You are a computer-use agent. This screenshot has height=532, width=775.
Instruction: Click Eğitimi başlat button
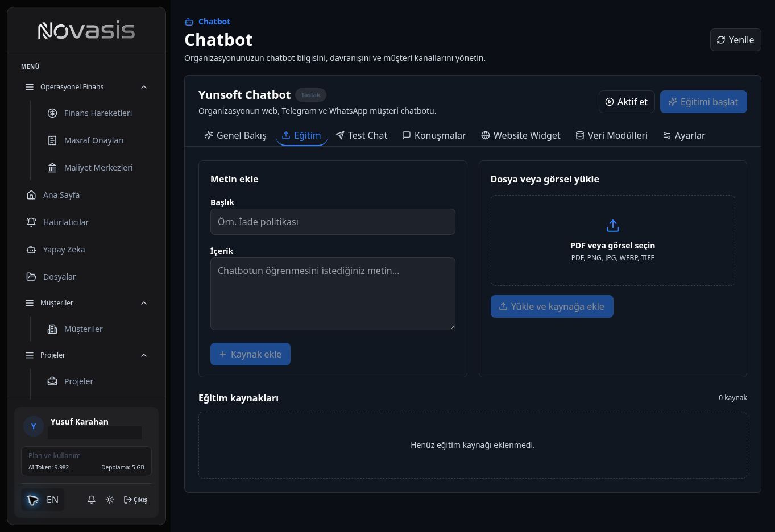[703, 102]
